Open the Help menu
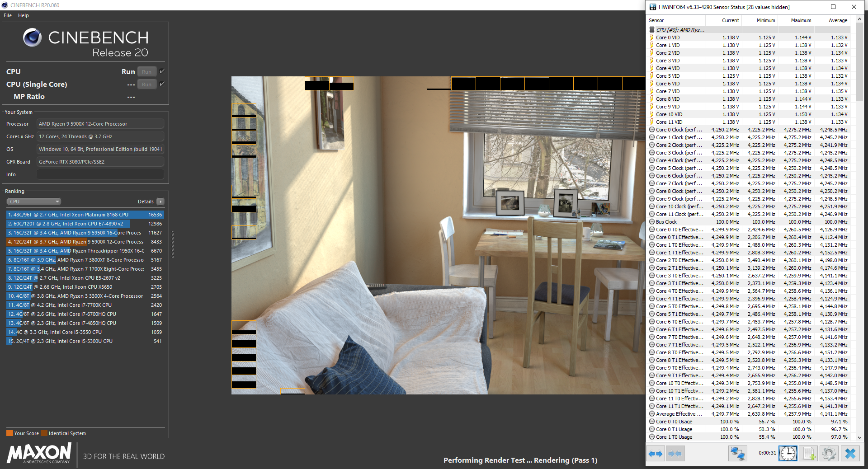Viewport: 868px width, 469px height. click(x=24, y=15)
